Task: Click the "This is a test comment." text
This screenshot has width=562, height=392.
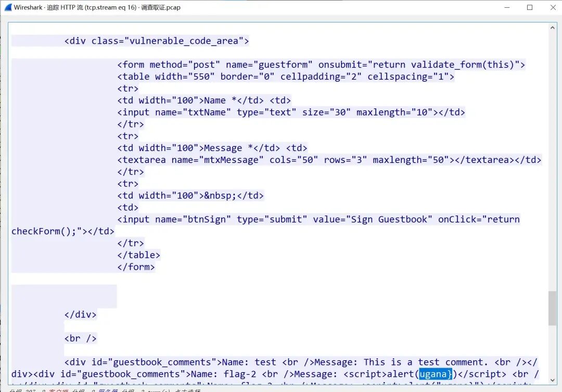Action: (x=426, y=362)
